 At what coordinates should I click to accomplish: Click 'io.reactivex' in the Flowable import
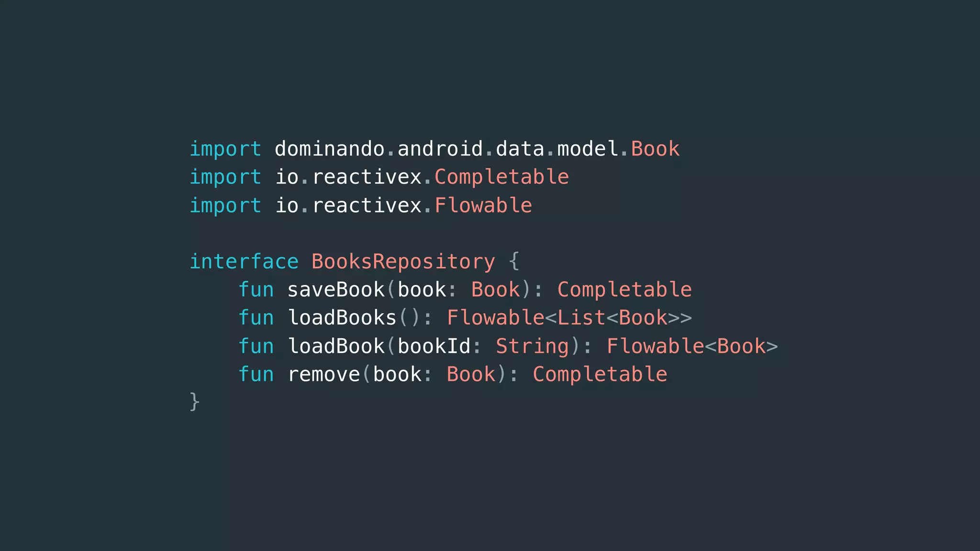point(348,206)
